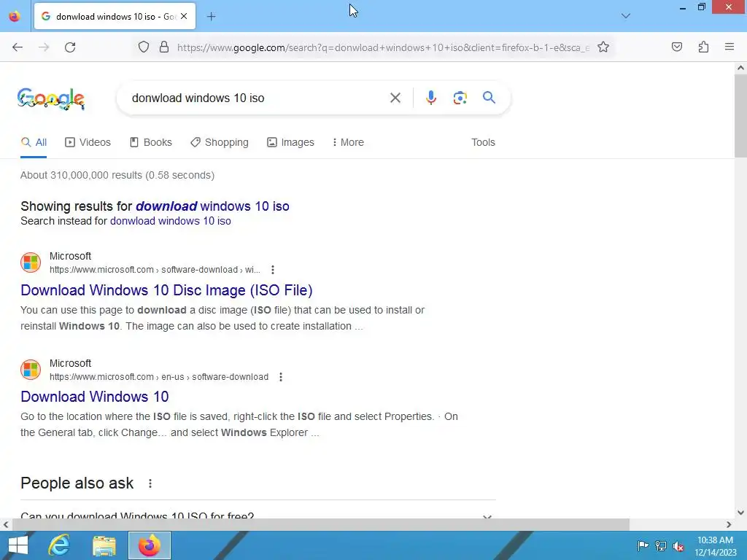Switch to the Videos tab
Image resolution: width=747 pixels, height=560 pixels.
tap(88, 142)
